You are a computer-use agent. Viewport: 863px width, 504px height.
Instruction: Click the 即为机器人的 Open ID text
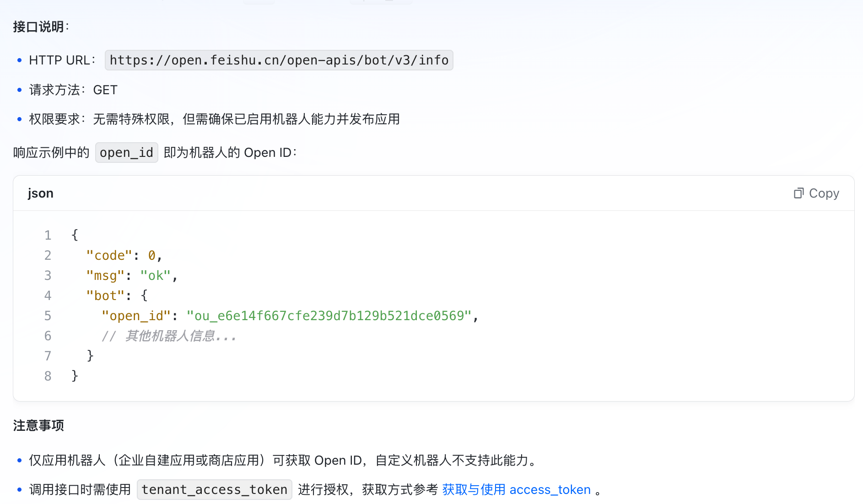[x=230, y=153]
